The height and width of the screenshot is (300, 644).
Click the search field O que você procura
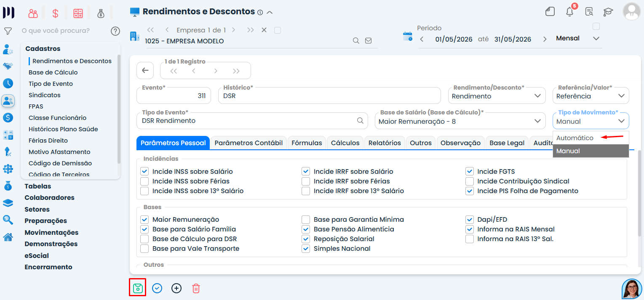tap(56, 31)
